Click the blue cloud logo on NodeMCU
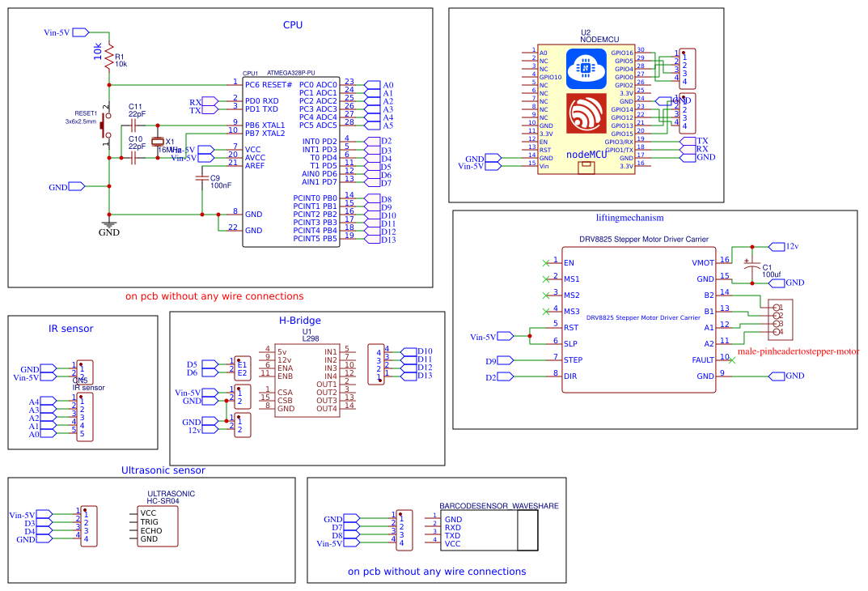 pyautogui.click(x=586, y=70)
